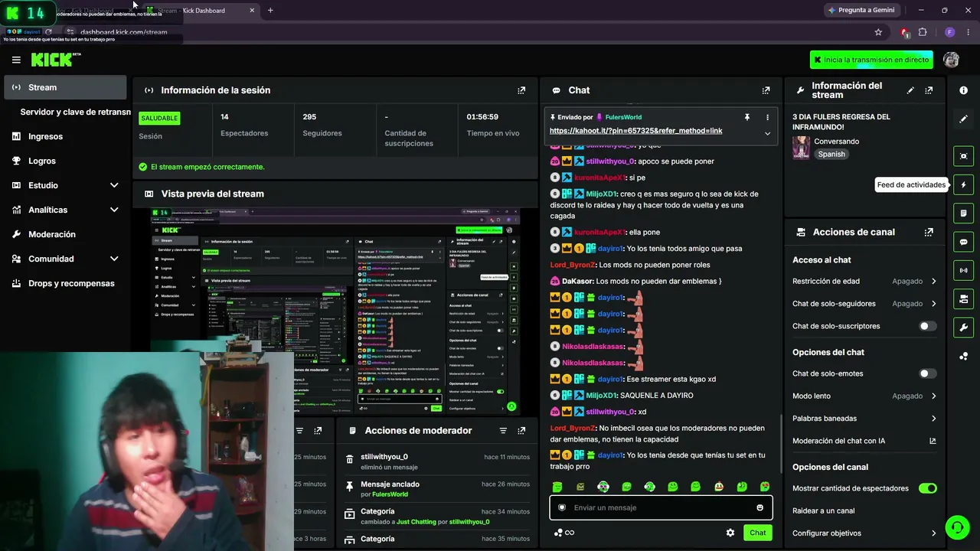The image size is (980, 551).
Task: Click the dashboard.kick.com address bar
Action: [123, 32]
